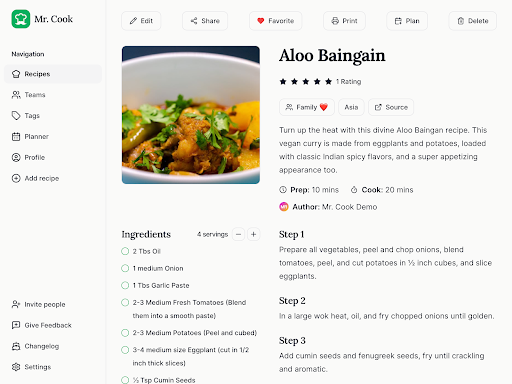Open the Aloo Baingain dish photo
512x384 pixels.
[191, 115]
